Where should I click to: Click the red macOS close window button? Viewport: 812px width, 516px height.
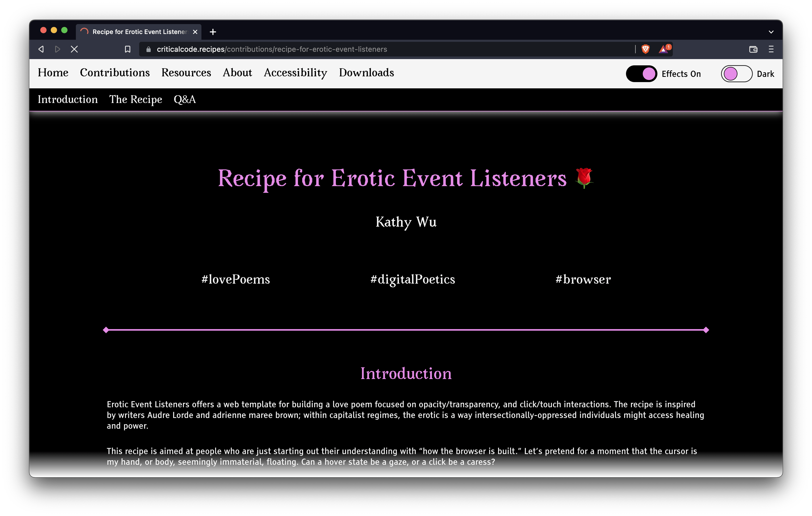(43, 30)
